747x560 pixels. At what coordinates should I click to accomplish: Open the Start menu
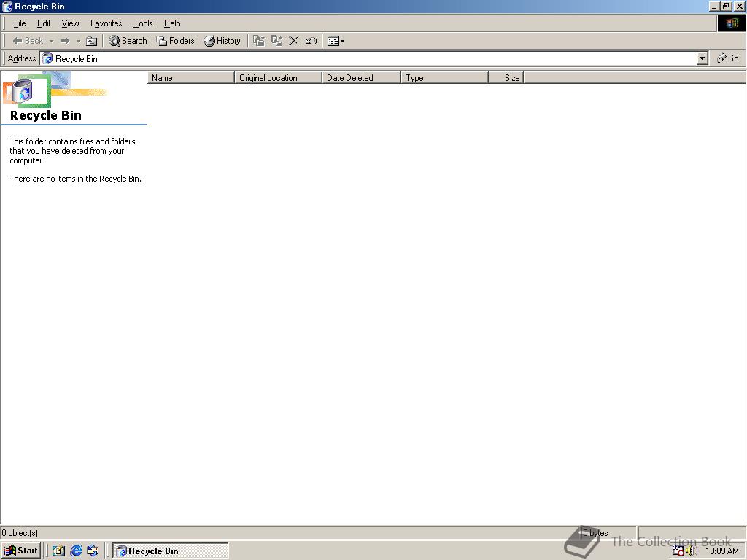[21, 551]
